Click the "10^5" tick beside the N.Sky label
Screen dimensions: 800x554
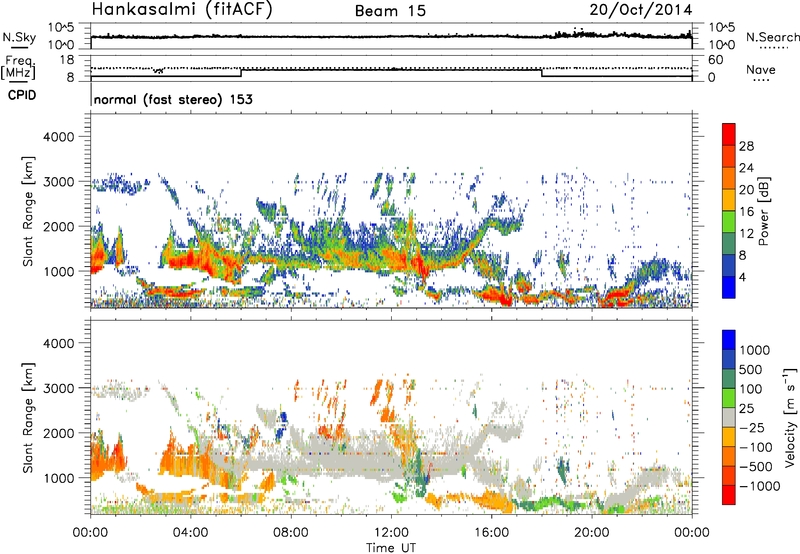click(x=61, y=27)
